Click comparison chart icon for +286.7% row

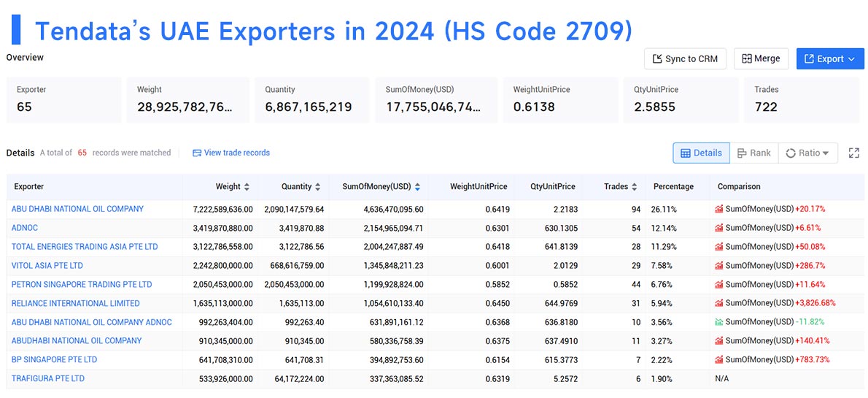tap(719, 266)
